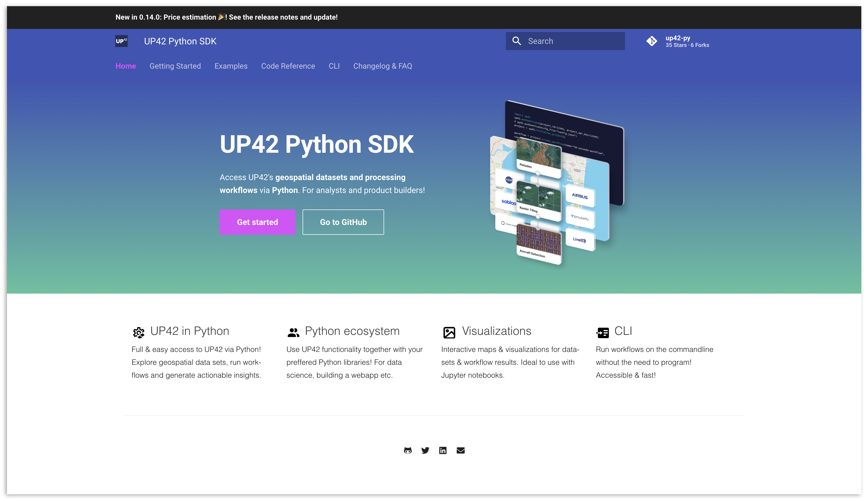
Task: Click the UP42 logo icon in header
Action: [x=121, y=41]
